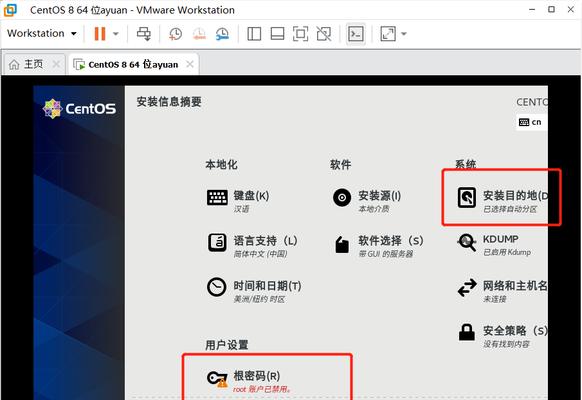
Task: Click the KDUMP magnifier icon
Action: [467, 242]
